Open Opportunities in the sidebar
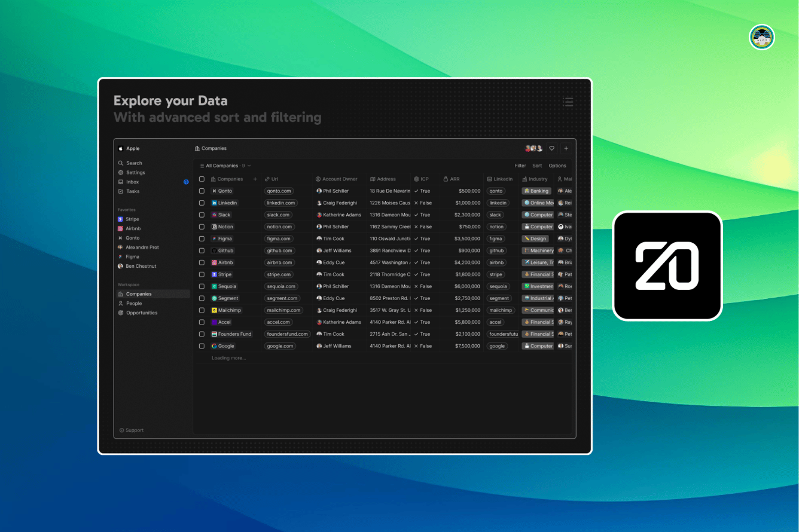 (x=142, y=313)
